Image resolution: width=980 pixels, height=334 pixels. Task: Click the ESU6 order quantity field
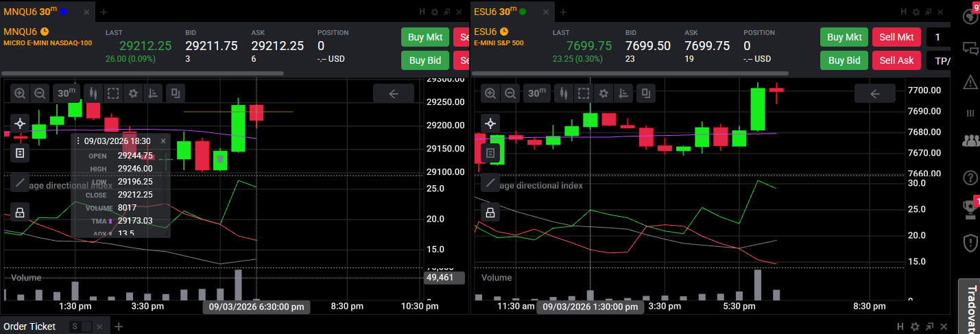(x=940, y=37)
